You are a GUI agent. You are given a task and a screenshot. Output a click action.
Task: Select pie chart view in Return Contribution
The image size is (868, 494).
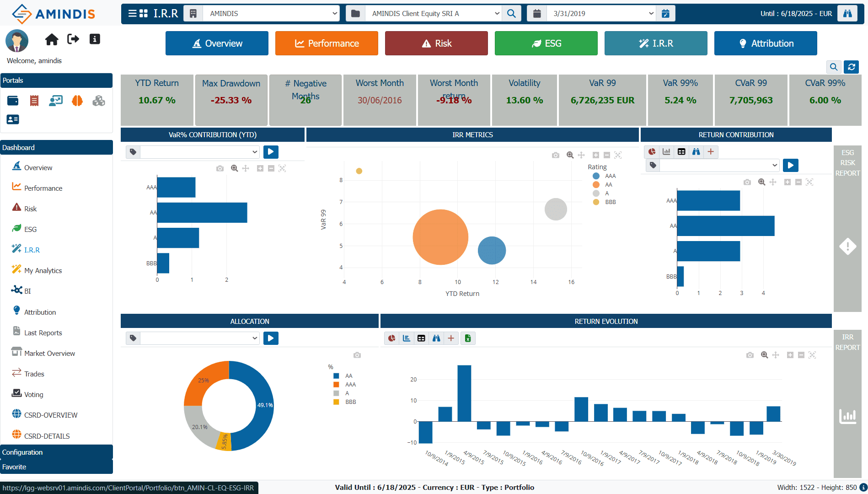point(652,152)
